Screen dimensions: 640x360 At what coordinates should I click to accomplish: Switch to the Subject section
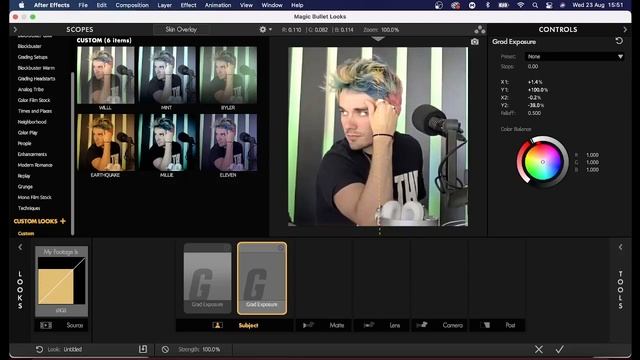[235, 325]
